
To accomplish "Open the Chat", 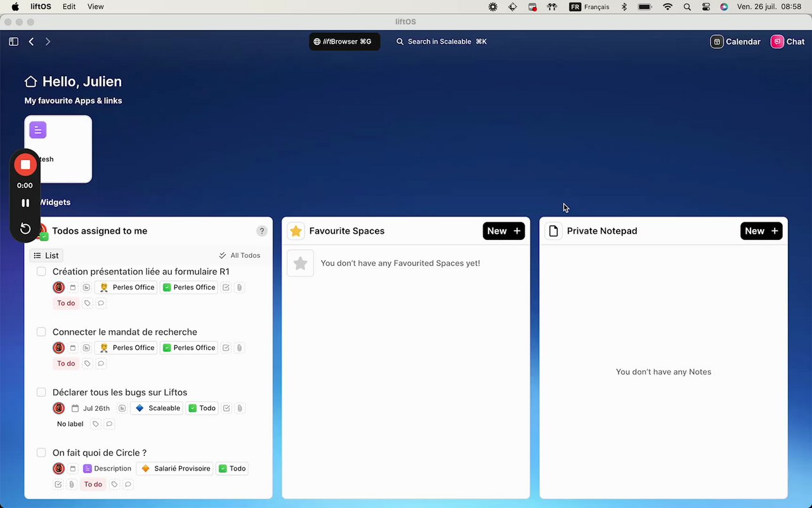I will pos(787,41).
